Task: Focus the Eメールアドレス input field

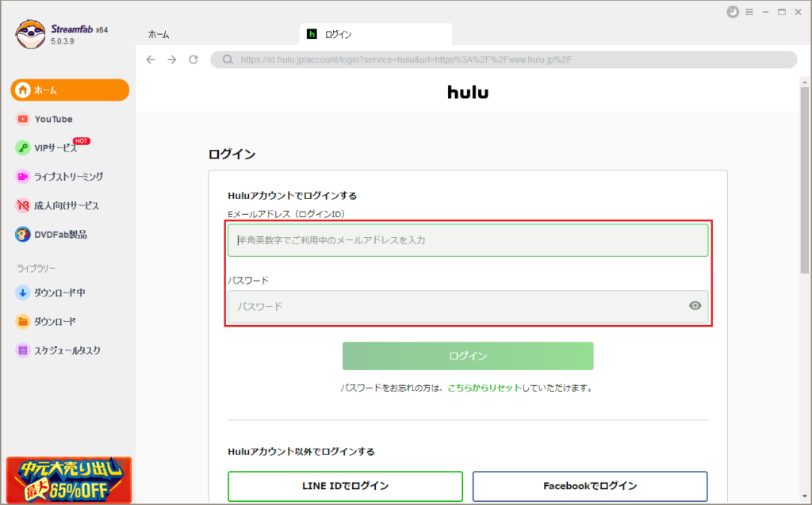Action: (x=468, y=240)
